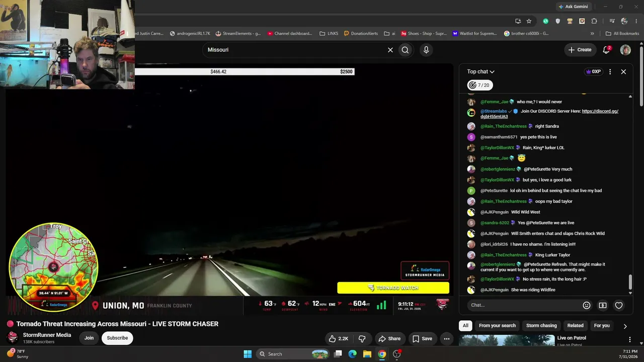Open the StreamElements bookmark
Image resolution: width=644 pixels, height=362 pixels.
(x=238, y=34)
